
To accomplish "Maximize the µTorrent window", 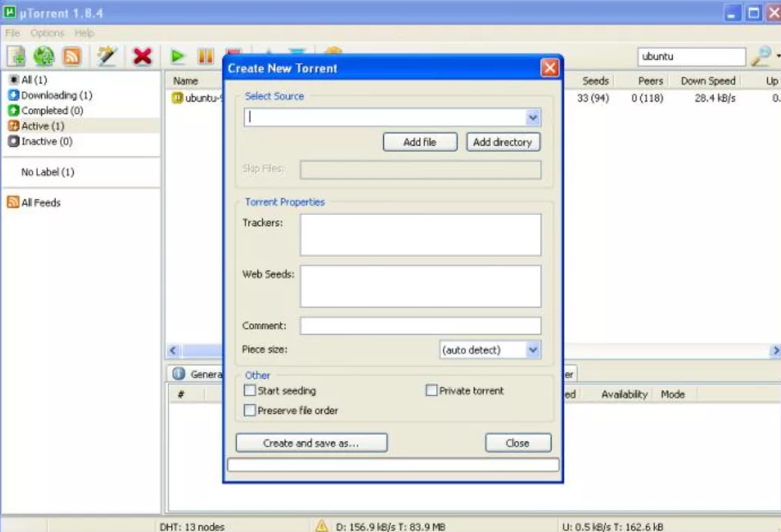I will [x=754, y=12].
